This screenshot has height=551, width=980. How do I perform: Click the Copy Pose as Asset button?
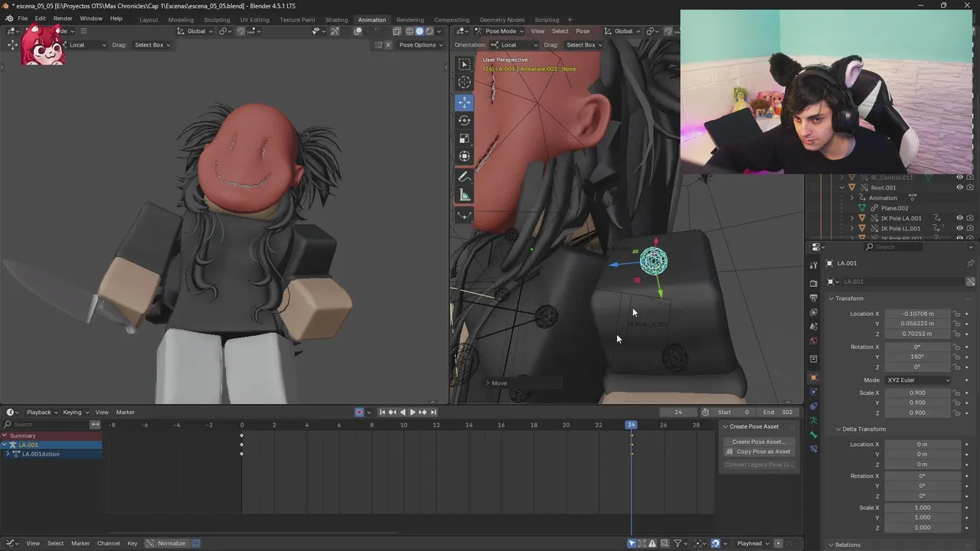pos(758,452)
